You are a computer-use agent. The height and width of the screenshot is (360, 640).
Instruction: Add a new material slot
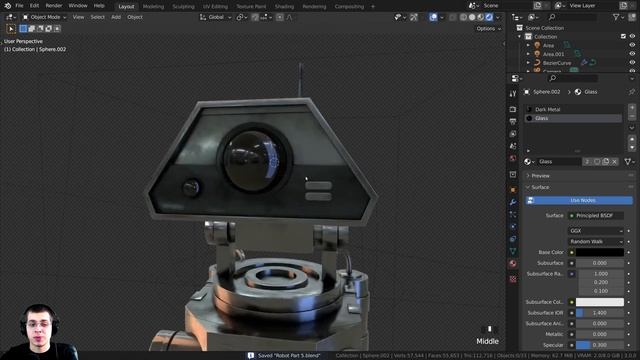(x=632, y=108)
